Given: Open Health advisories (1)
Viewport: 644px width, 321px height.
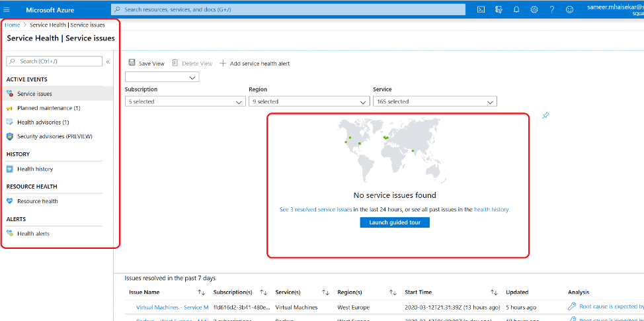Looking at the screenshot, I should tap(43, 122).
